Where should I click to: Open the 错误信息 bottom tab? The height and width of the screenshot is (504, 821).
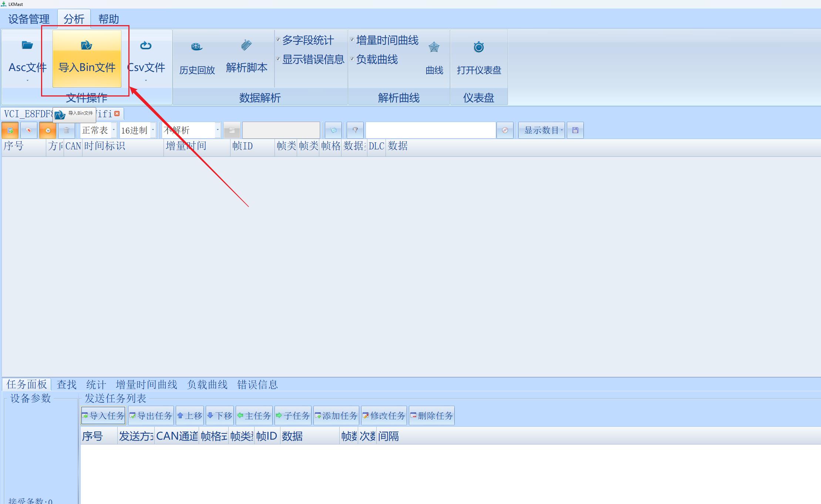click(x=258, y=385)
